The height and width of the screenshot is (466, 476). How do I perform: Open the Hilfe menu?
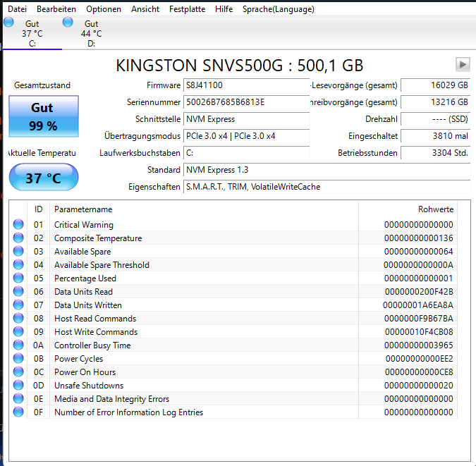(224, 9)
